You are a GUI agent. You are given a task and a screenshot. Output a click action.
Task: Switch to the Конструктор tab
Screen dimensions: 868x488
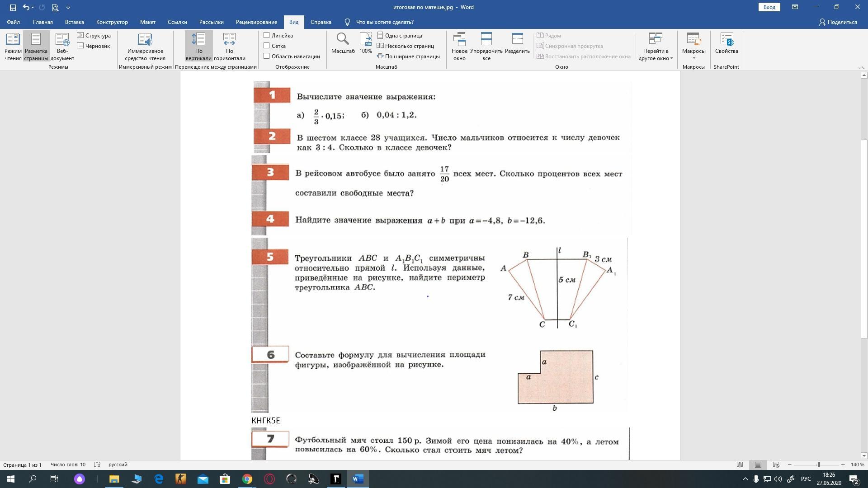tap(112, 22)
